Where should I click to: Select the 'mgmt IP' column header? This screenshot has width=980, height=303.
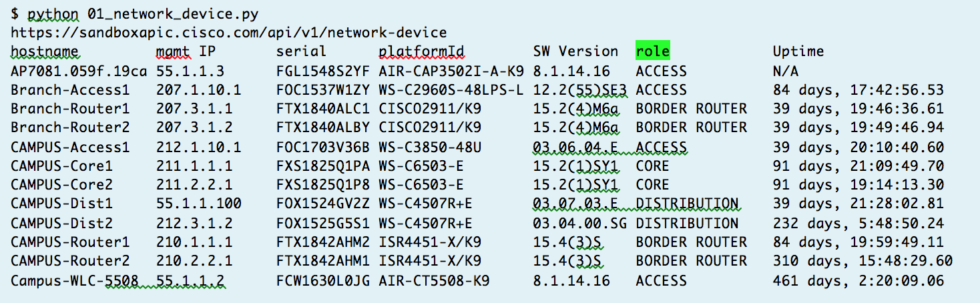click(186, 51)
